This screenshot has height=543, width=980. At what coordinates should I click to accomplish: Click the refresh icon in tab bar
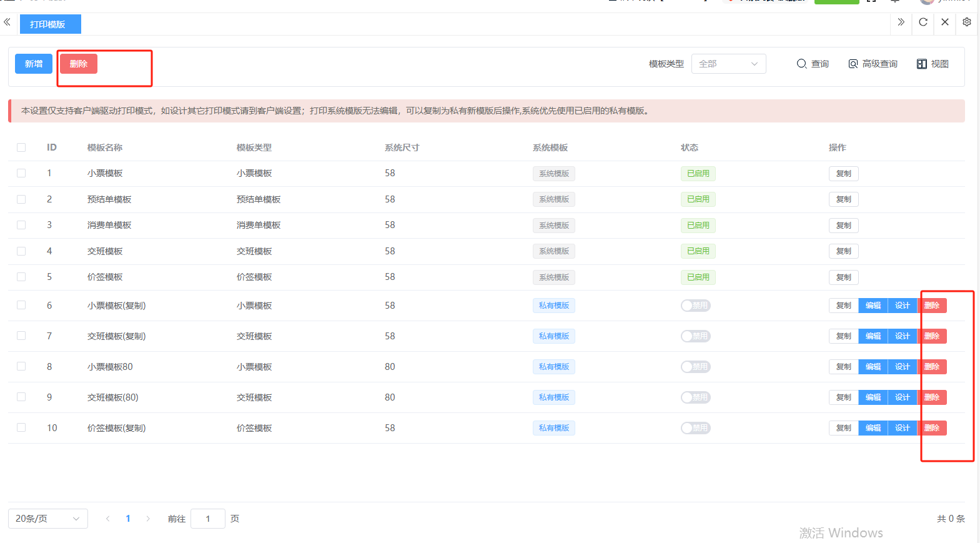click(923, 22)
